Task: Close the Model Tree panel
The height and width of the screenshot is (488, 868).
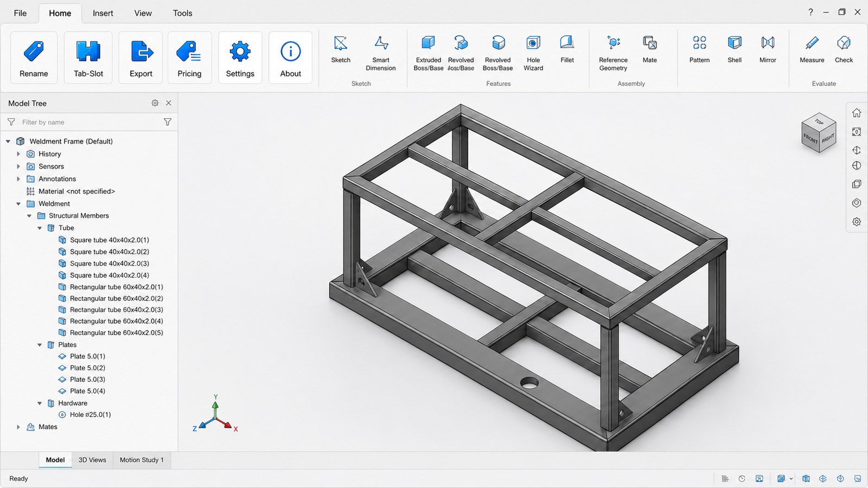Action: [169, 103]
